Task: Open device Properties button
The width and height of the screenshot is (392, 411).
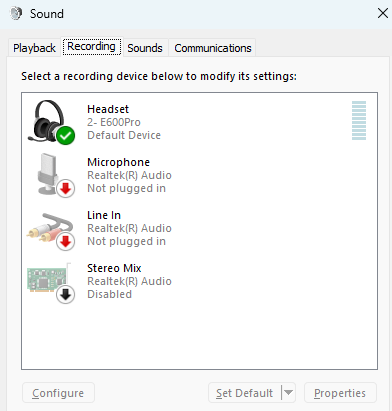Action: tap(340, 393)
